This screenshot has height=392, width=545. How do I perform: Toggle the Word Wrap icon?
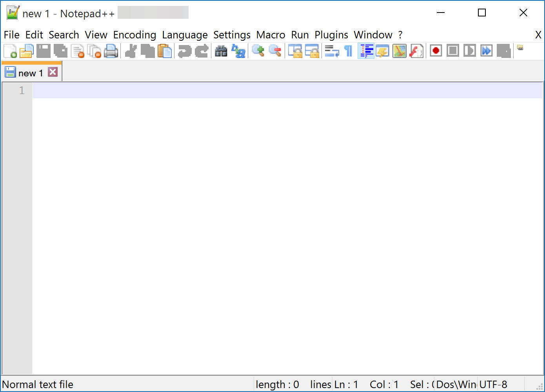332,51
